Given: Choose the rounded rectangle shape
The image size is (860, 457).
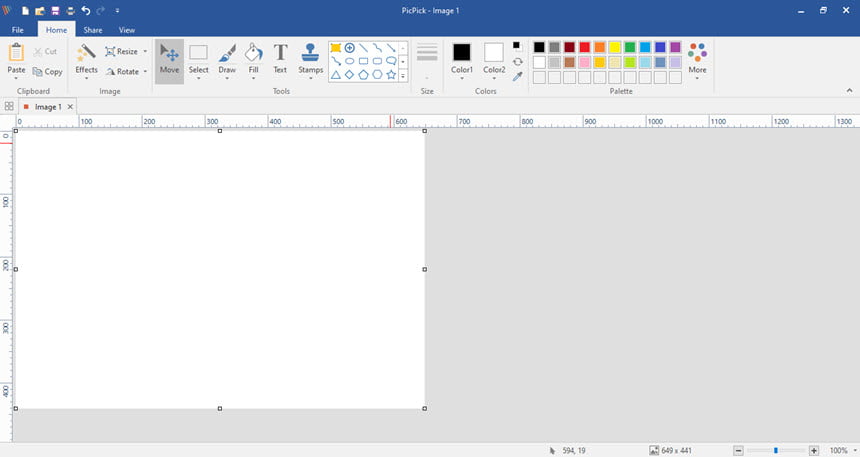Looking at the screenshot, I should tap(377, 61).
